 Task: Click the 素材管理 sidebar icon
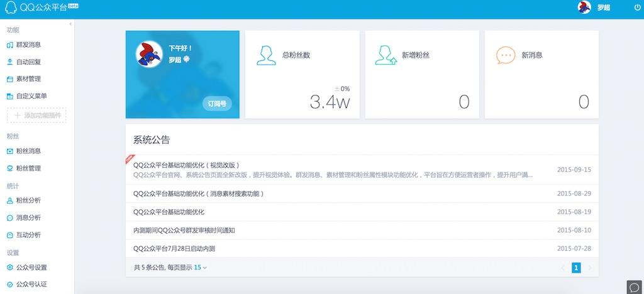[10, 79]
